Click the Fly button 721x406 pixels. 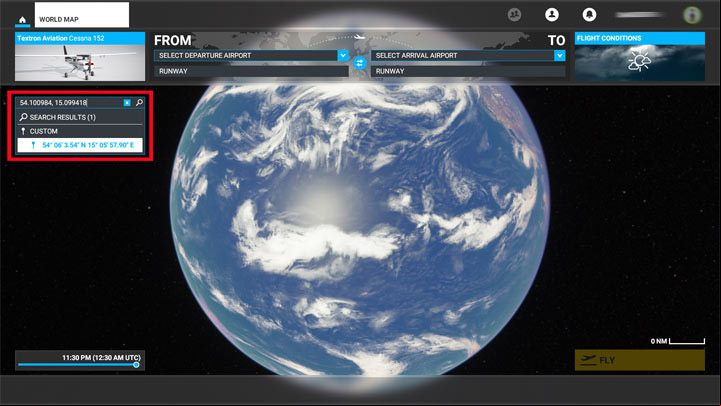pos(640,360)
